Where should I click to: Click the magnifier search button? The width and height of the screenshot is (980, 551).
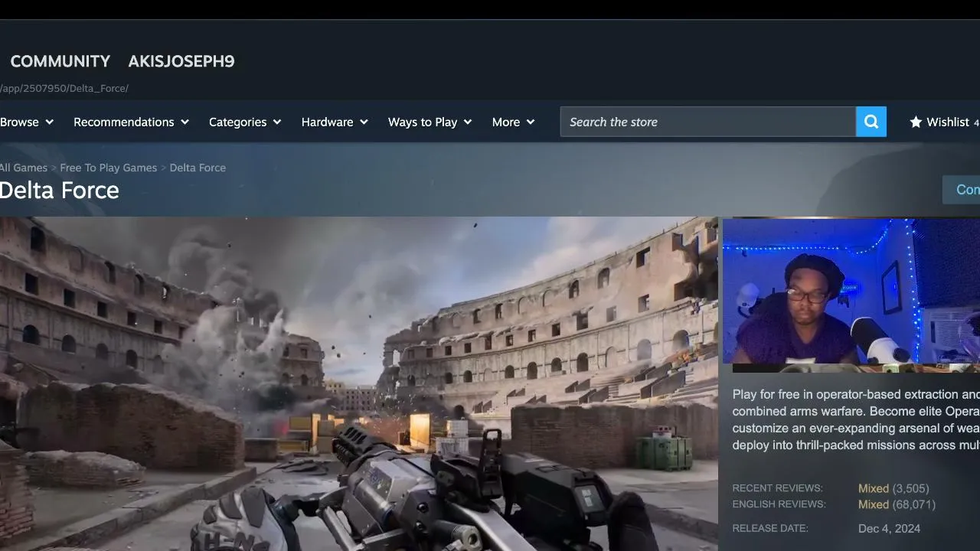click(x=871, y=122)
